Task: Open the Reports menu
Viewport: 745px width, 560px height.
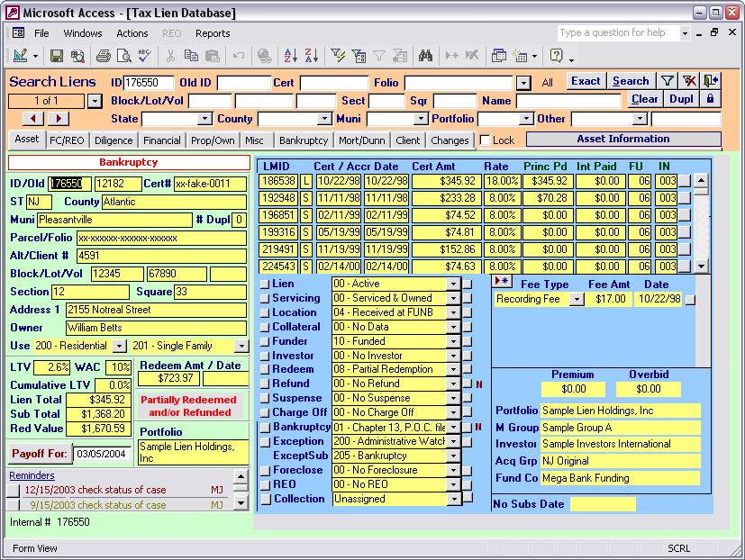Action: [x=213, y=33]
